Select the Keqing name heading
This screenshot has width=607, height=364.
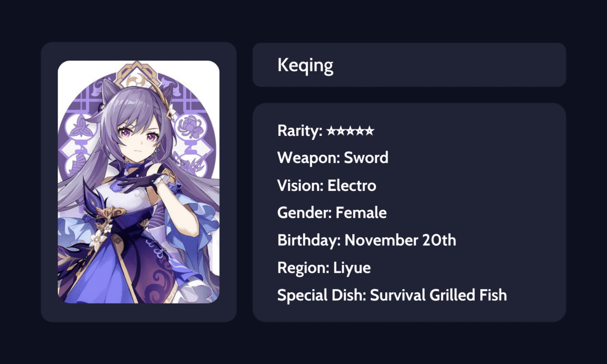pyautogui.click(x=305, y=65)
